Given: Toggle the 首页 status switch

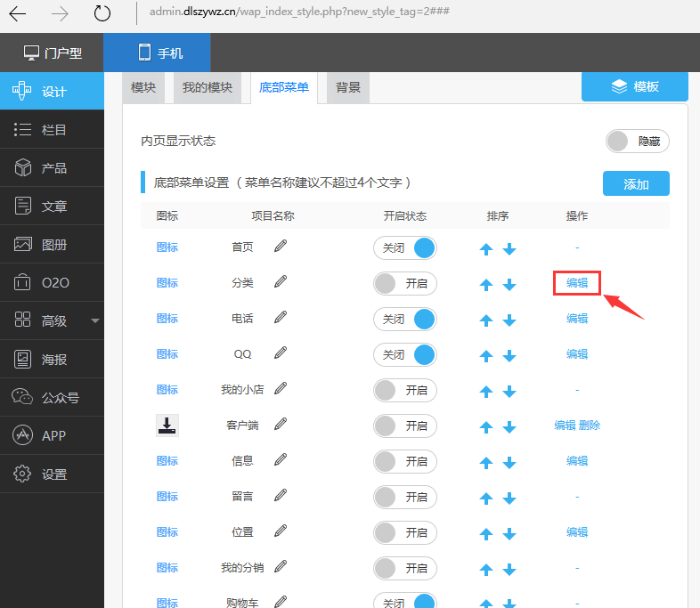Looking at the screenshot, I should click(x=405, y=248).
